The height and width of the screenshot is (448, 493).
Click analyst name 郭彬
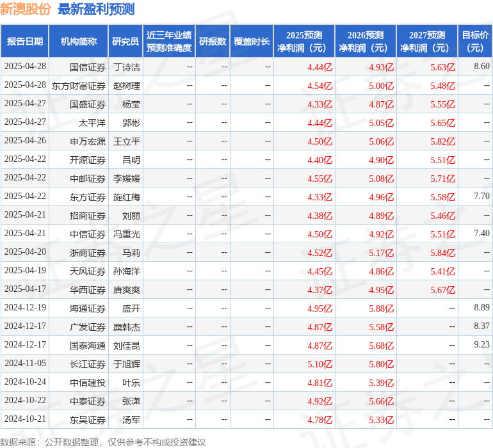coord(131,123)
